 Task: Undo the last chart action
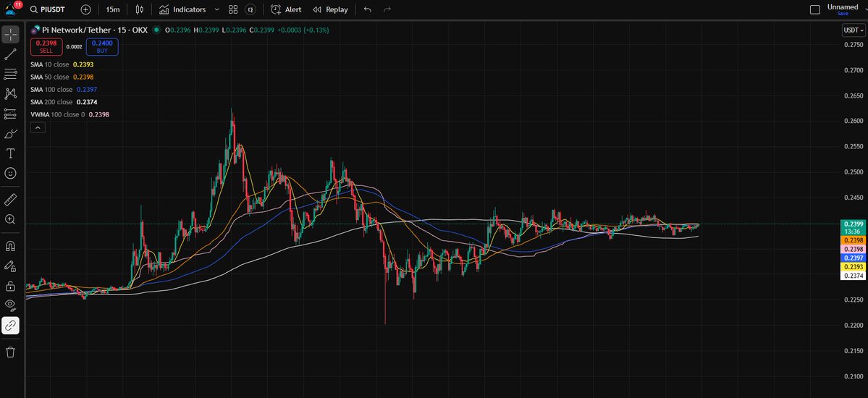368,9
